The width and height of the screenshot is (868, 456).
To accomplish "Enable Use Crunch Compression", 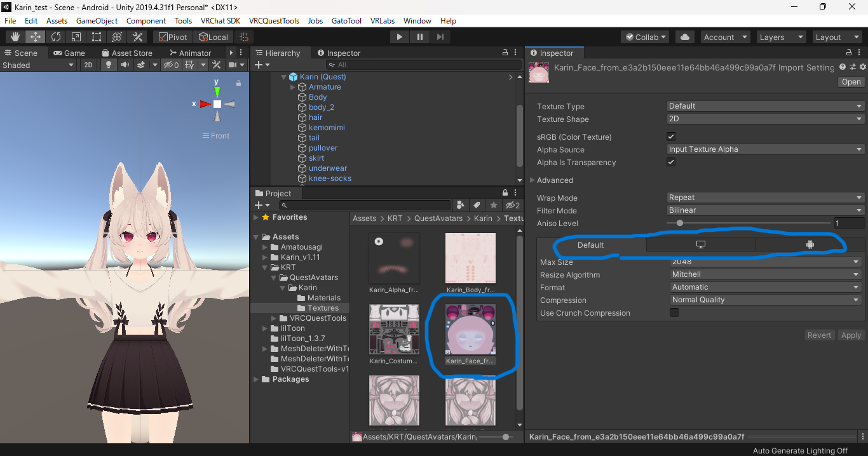I will (674, 312).
